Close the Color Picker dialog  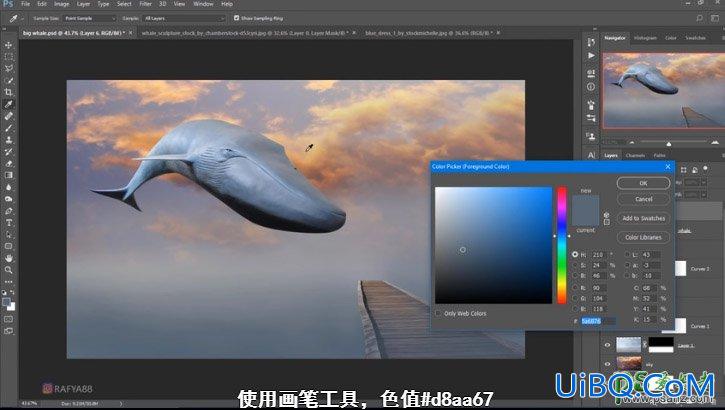668,166
